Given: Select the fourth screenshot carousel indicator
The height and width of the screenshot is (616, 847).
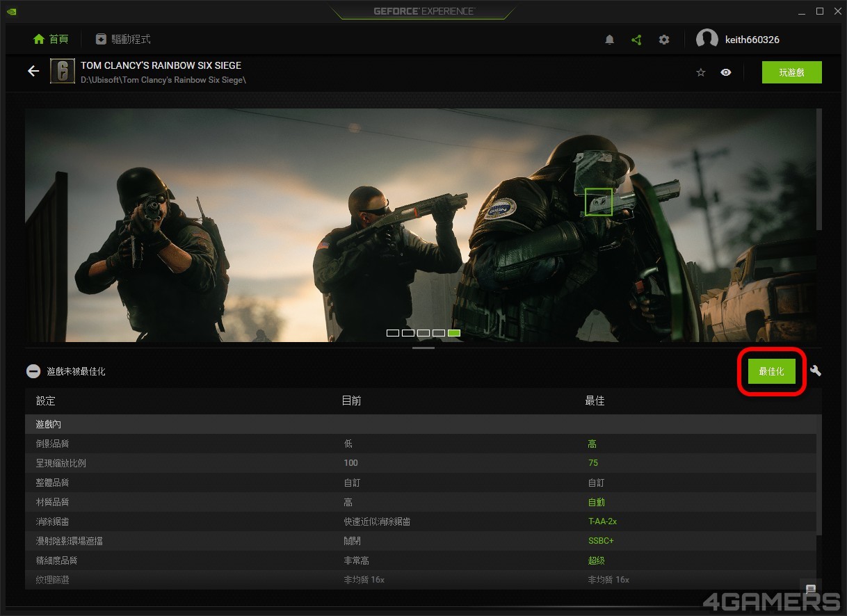Looking at the screenshot, I should 439,333.
